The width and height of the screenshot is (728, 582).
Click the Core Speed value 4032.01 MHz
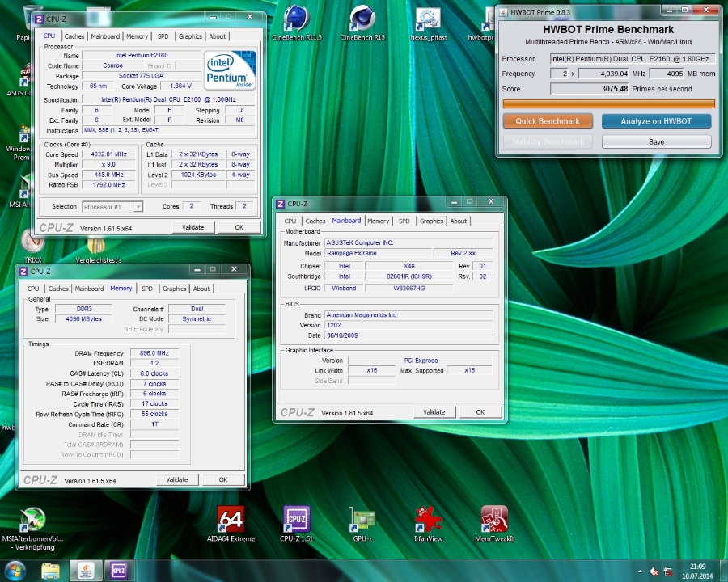point(108,154)
